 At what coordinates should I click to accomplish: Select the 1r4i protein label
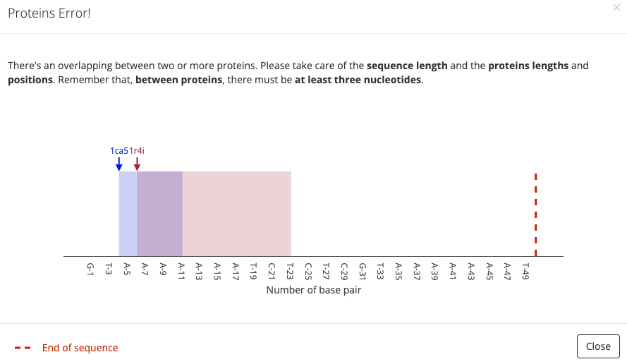pos(137,151)
